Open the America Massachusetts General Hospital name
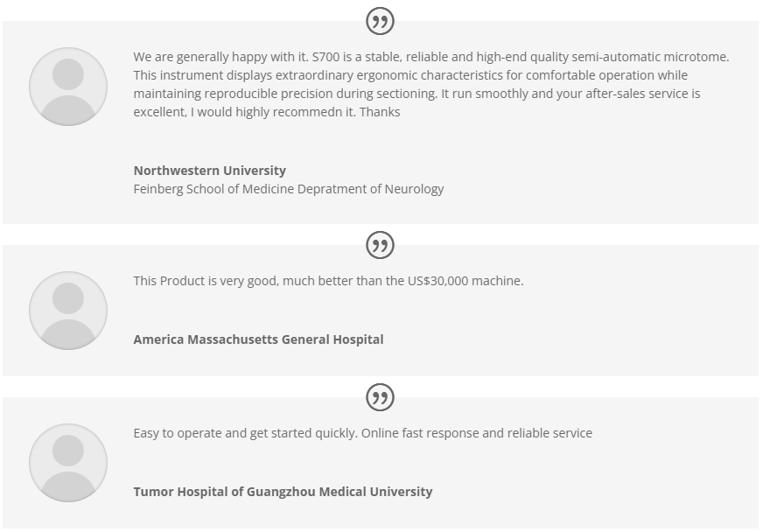This screenshot has width=763, height=532. tap(258, 339)
